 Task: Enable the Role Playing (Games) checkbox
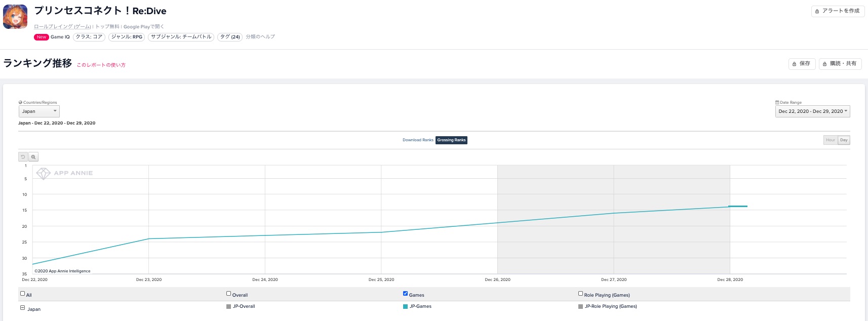(x=580, y=294)
